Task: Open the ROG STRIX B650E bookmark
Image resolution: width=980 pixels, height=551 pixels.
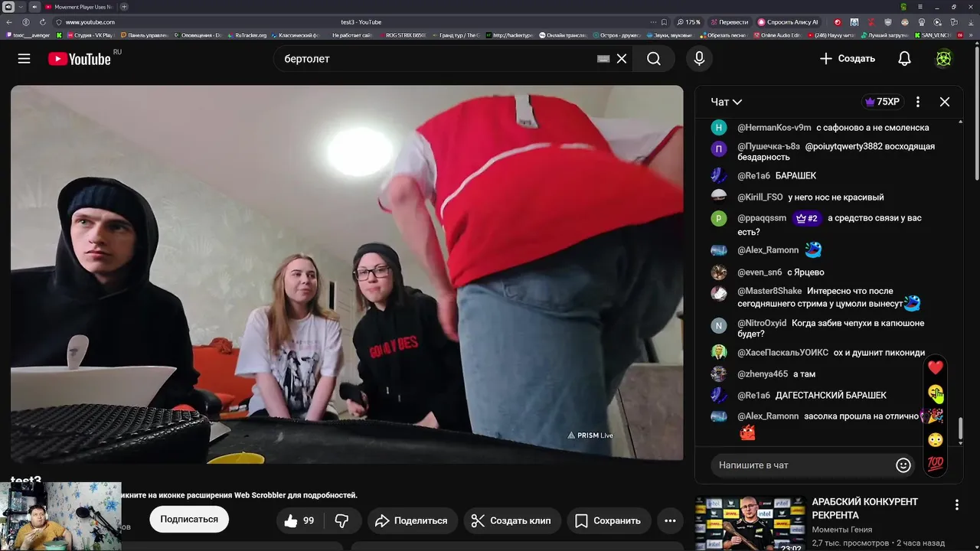Action: [401, 35]
